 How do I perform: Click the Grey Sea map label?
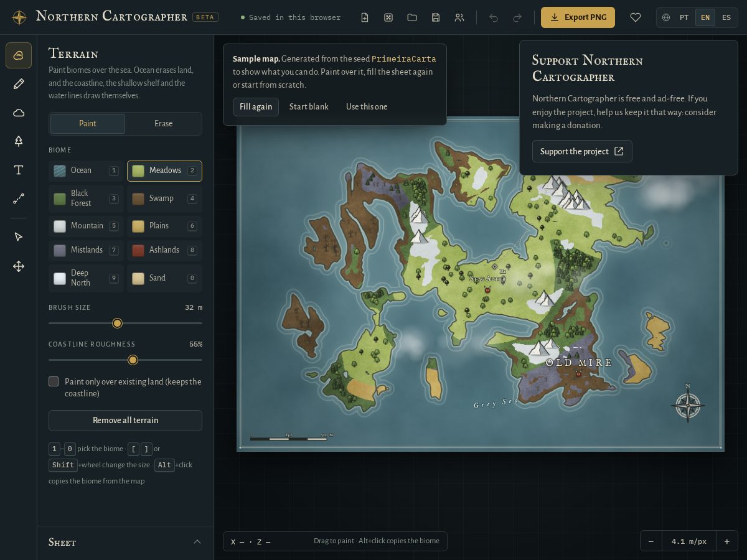496,404
